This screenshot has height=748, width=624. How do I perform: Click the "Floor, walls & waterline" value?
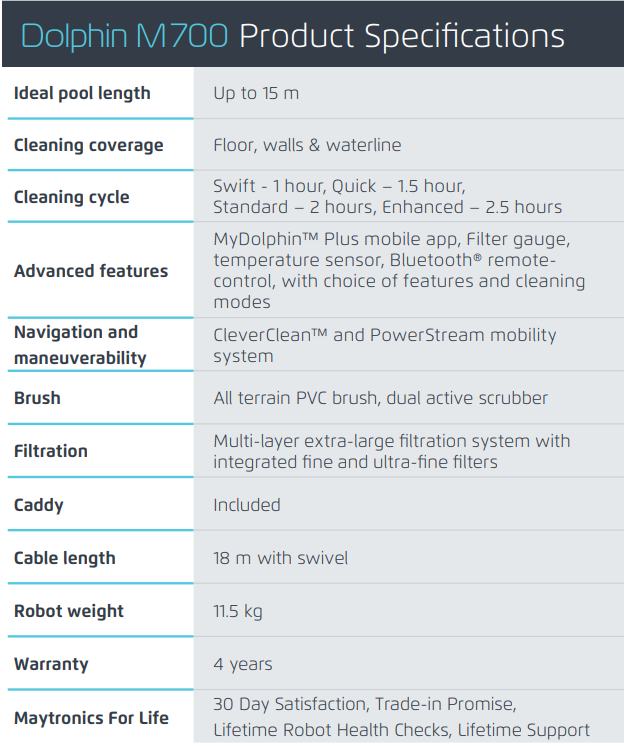coord(307,145)
